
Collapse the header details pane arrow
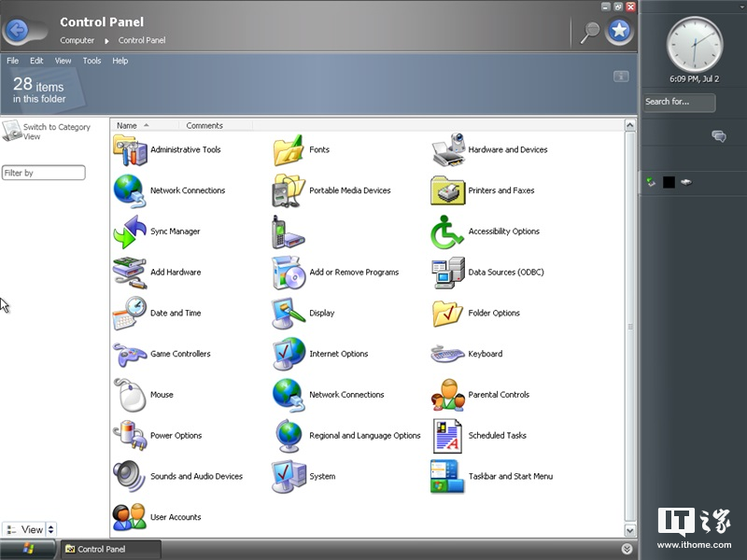[621, 76]
